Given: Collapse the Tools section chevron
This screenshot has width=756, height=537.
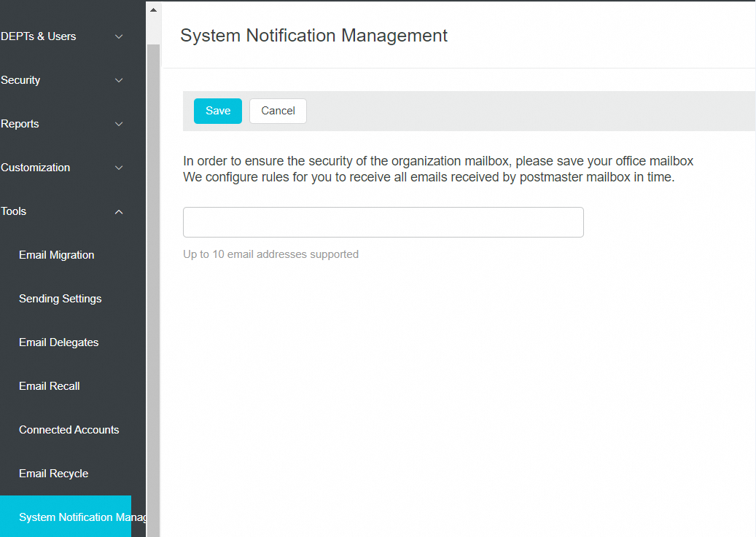Looking at the screenshot, I should coord(119,211).
